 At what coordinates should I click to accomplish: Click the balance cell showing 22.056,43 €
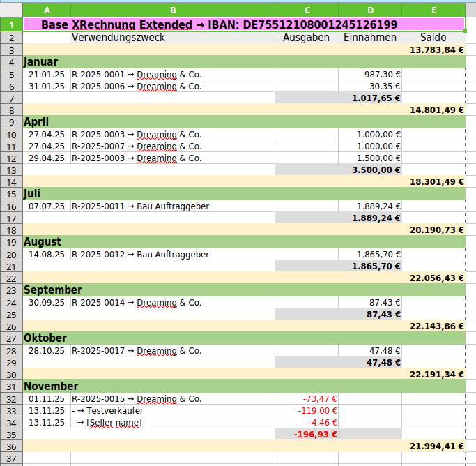[433, 278]
